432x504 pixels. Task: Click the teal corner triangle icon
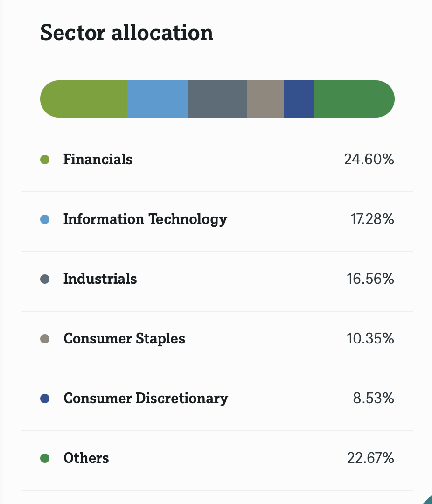pyautogui.click(x=428, y=500)
